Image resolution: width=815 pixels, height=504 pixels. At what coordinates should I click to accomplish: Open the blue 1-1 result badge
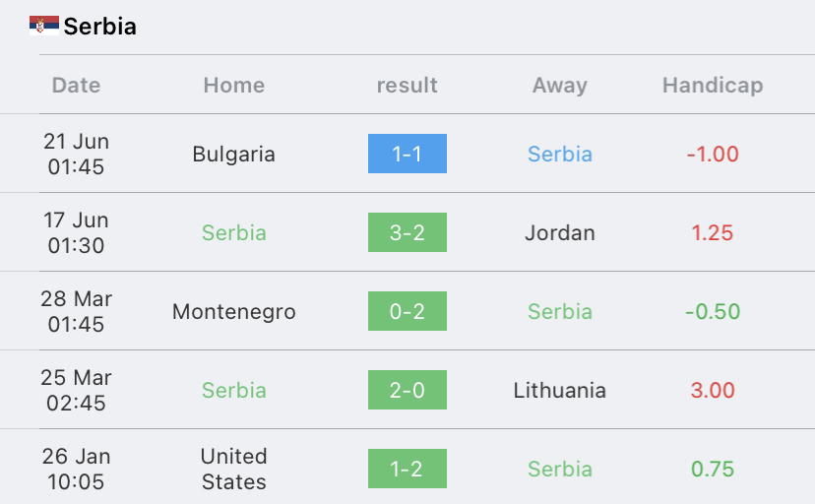pos(407,154)
